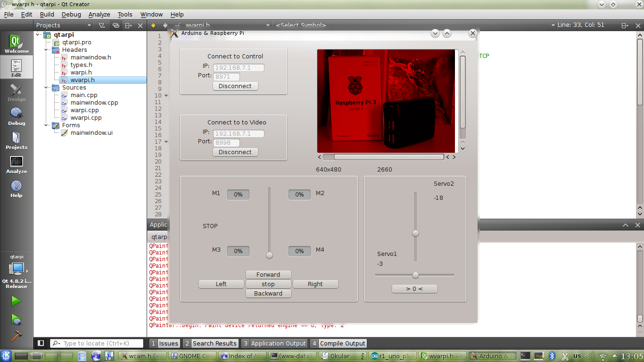
Task: Switch to the Issues output tab
Action: [165, 344]
